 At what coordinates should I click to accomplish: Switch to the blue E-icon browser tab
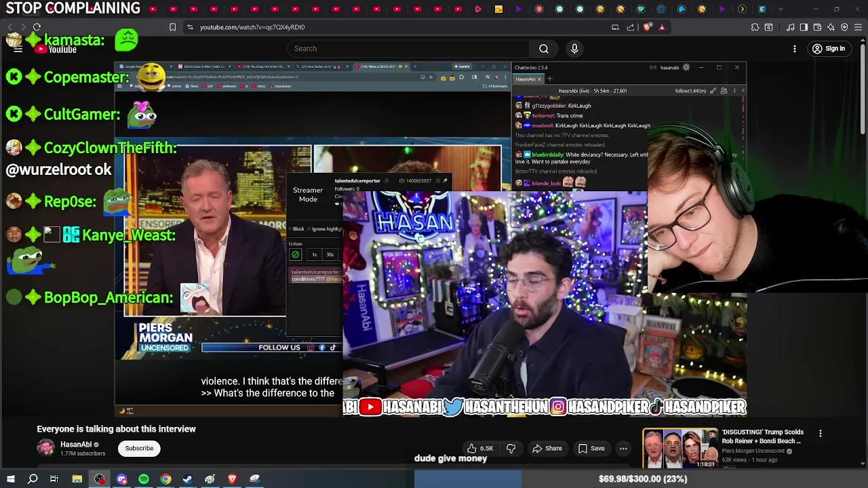click(x=762, y=9)
